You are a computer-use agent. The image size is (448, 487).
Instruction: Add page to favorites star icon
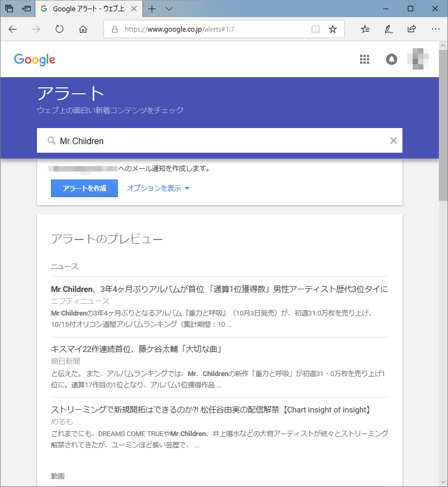(333, 29)
